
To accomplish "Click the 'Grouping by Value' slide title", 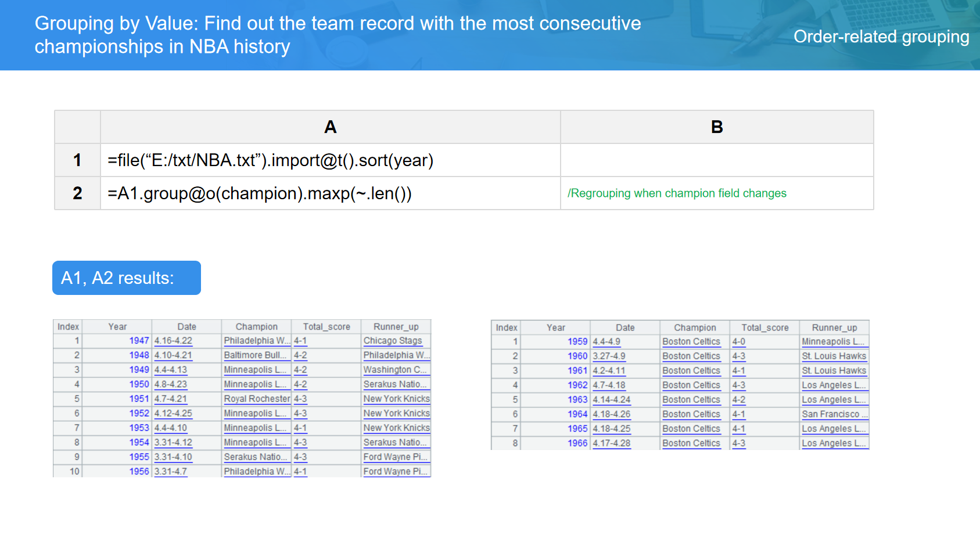I will point(337,35).
